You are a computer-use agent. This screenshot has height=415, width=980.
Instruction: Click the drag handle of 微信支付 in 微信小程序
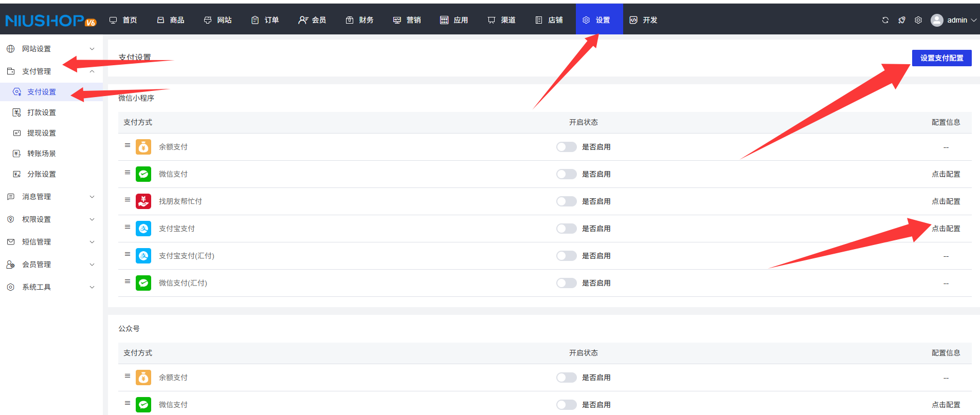[x=128, y=173]
